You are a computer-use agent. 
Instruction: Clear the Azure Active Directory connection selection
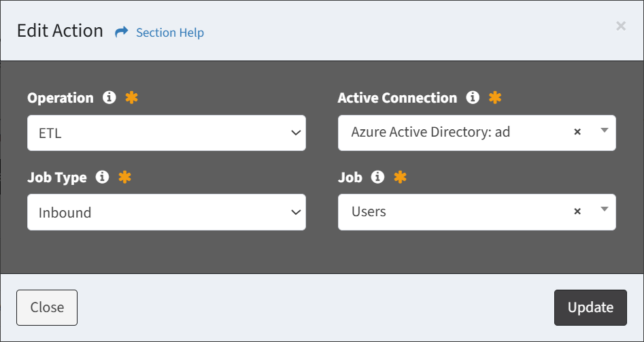(x=577, y=132)
